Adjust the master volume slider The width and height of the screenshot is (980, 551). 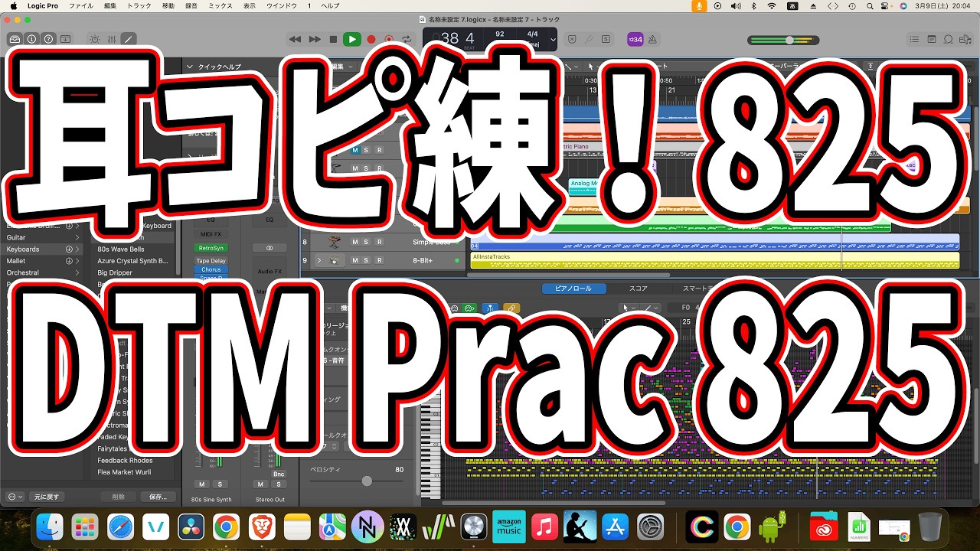pos(788,40)
